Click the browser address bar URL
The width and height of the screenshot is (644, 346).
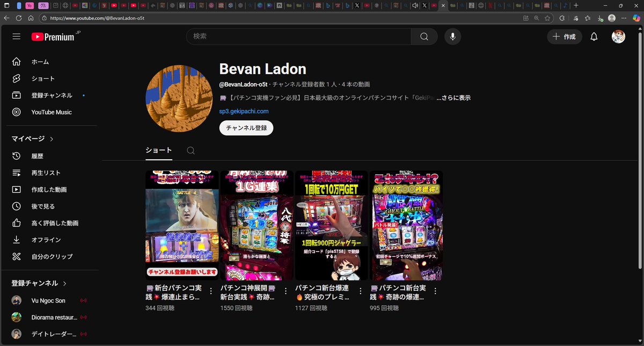point(97,18)
